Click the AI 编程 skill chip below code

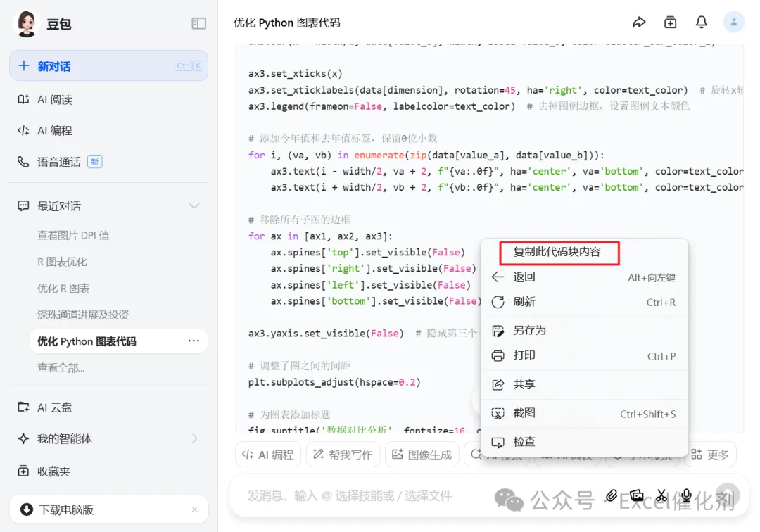268,455
